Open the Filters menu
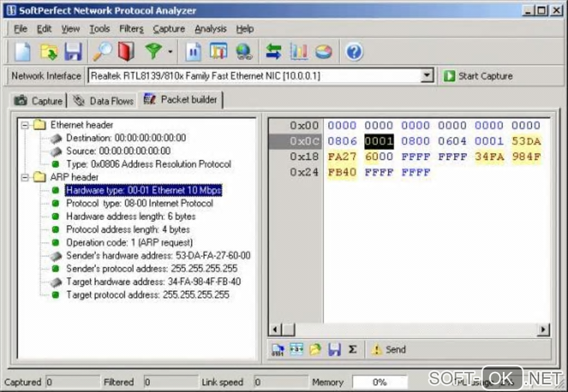 (131, 28)
